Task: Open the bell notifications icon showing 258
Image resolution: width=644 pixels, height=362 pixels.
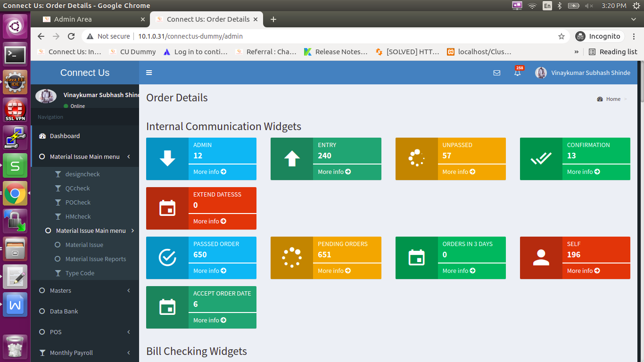Action: (518, 72)
